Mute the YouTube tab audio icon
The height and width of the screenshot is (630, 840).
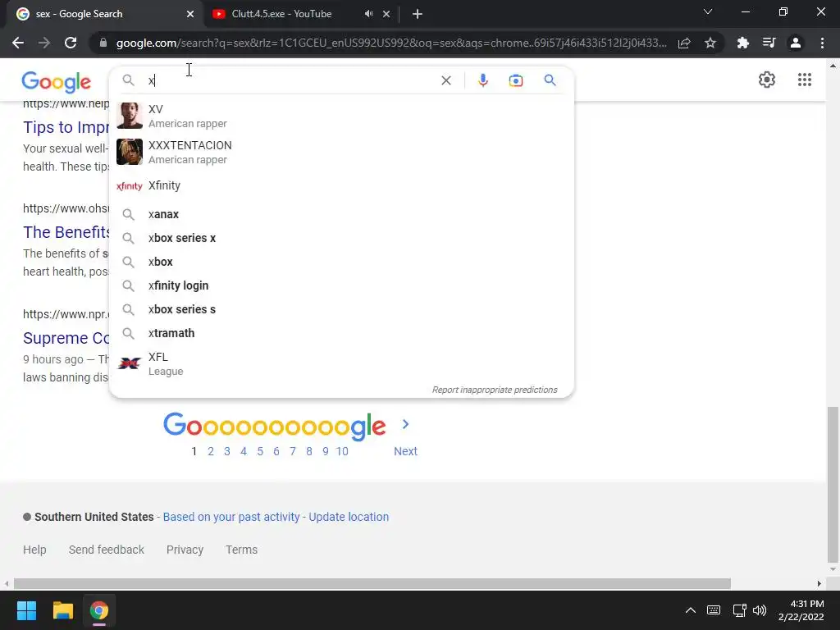tap(368, 14)
